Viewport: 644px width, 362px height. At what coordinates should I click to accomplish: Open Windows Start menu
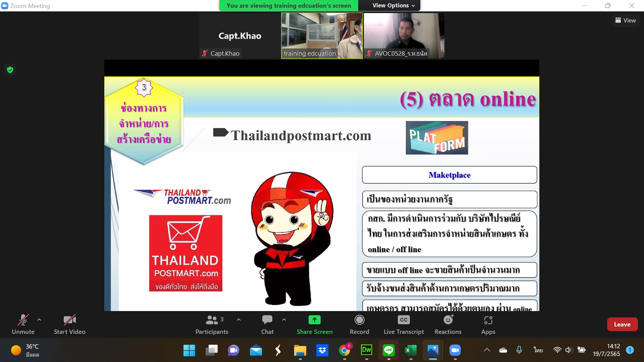(189, 351)
